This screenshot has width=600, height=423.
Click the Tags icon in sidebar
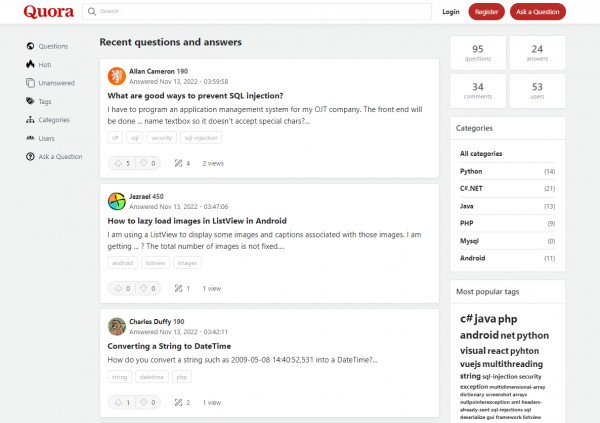30,101
